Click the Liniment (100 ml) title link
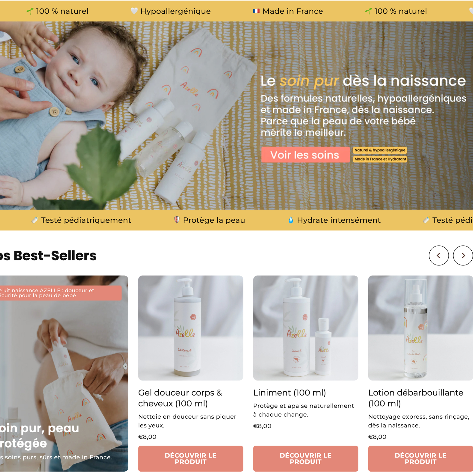The image size is (473, 476). (290, 393)
